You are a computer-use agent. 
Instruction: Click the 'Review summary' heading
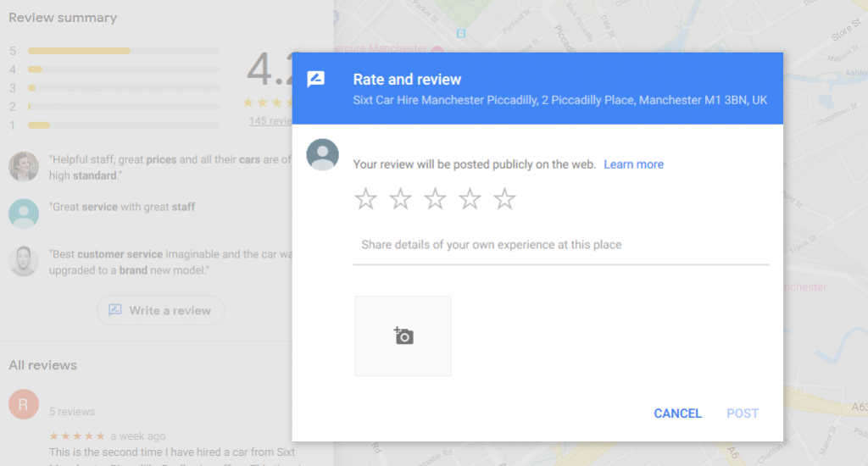tap(63, 18)
